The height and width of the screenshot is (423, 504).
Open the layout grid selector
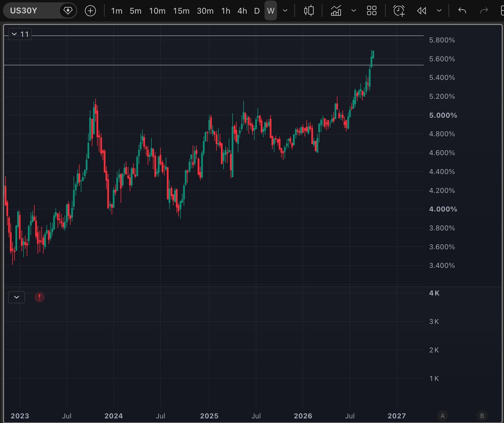[x=372, y=11]
